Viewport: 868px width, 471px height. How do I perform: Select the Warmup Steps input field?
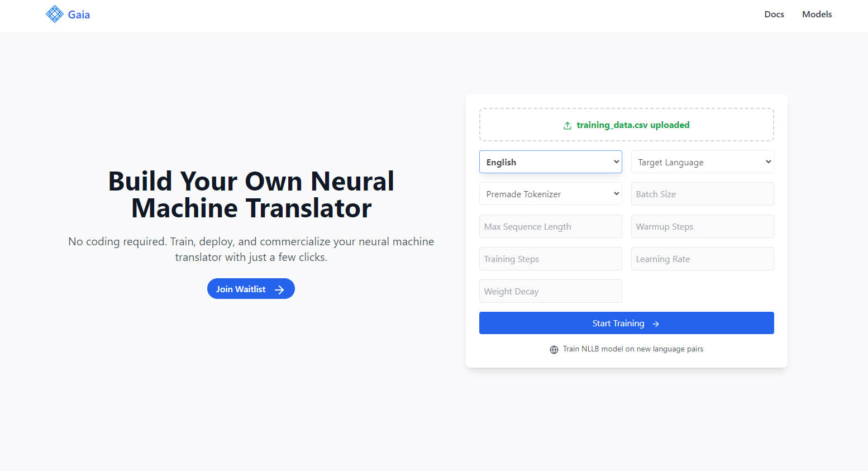[x=702, y=226]
